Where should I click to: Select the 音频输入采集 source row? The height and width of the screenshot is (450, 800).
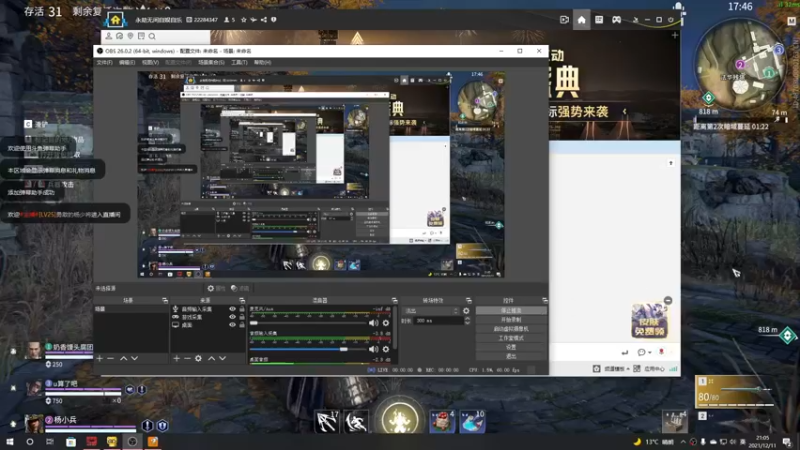208,309
